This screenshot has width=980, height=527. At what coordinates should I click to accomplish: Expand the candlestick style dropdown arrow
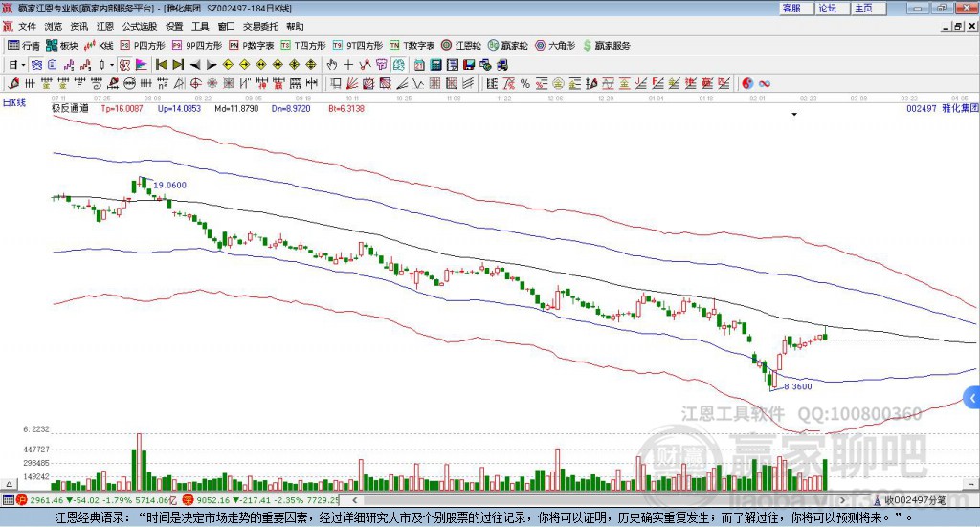[x=112, y=65]
